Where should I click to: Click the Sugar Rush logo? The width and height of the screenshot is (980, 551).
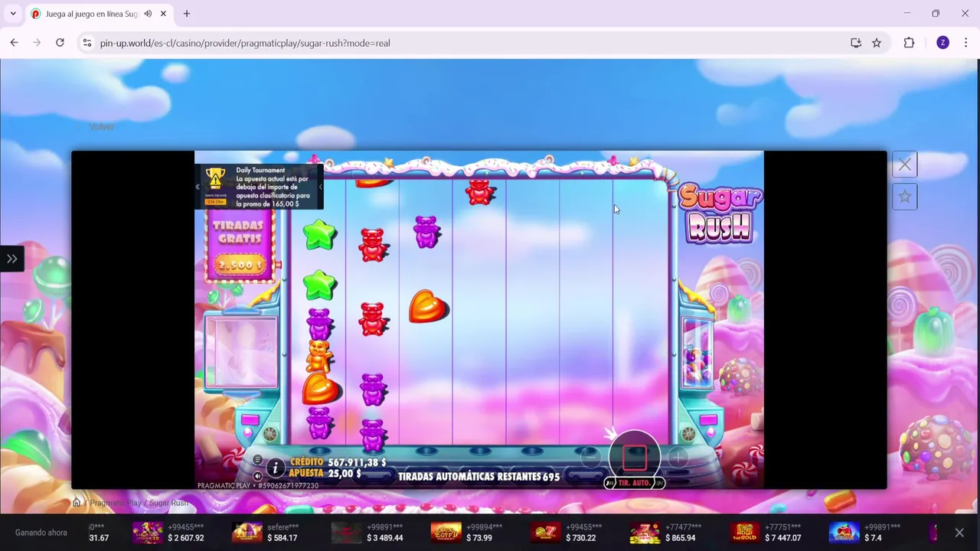click(x=720, y=214)
